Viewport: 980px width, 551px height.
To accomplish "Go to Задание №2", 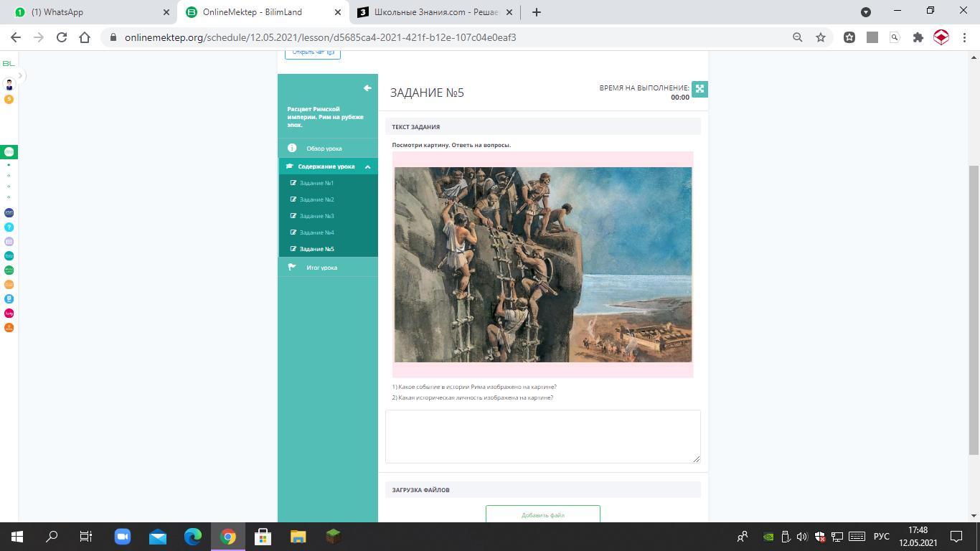I will click(x=316, y=199).
